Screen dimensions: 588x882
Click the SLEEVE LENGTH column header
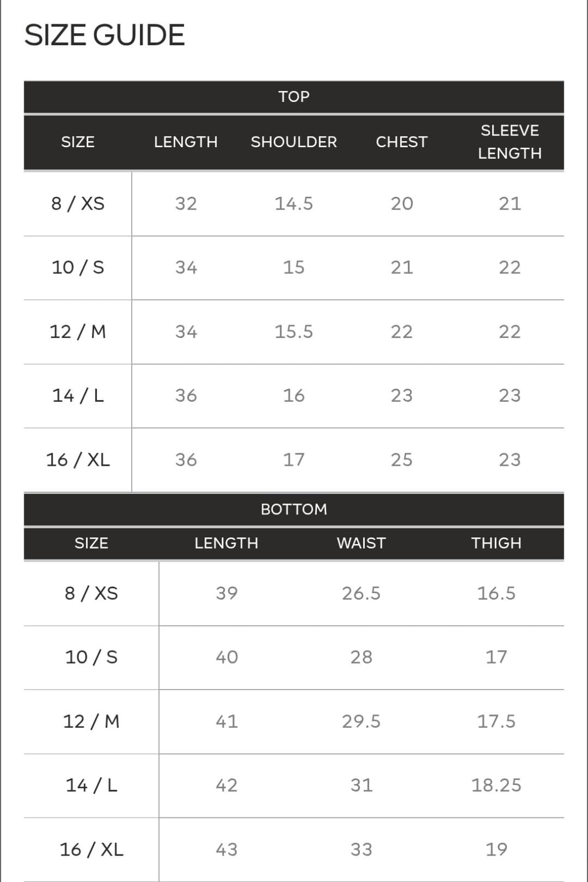click(510, 142)
